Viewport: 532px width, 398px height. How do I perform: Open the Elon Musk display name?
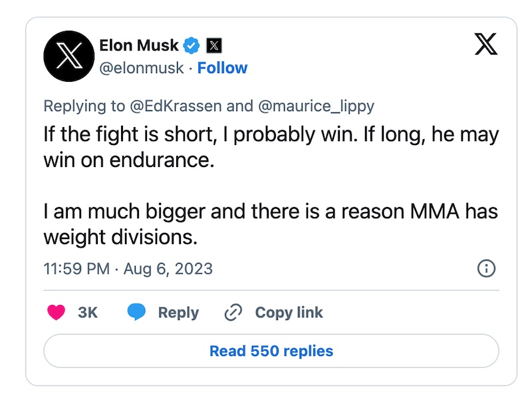click(x=139, y=46)
